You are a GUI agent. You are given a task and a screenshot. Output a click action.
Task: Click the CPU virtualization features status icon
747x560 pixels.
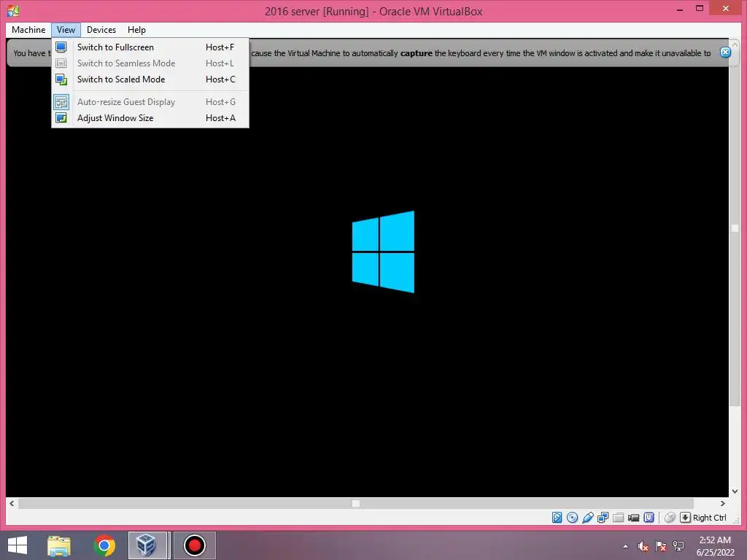pos(649,517)
